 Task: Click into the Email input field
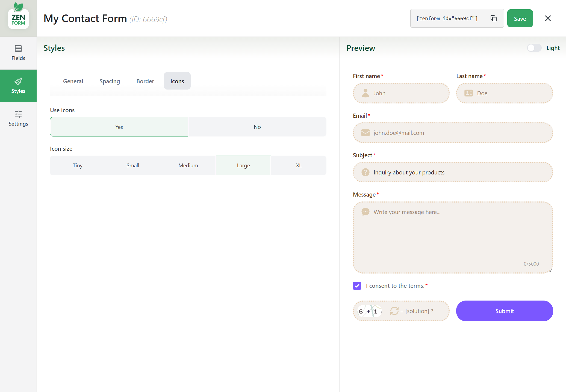point(453,133)
